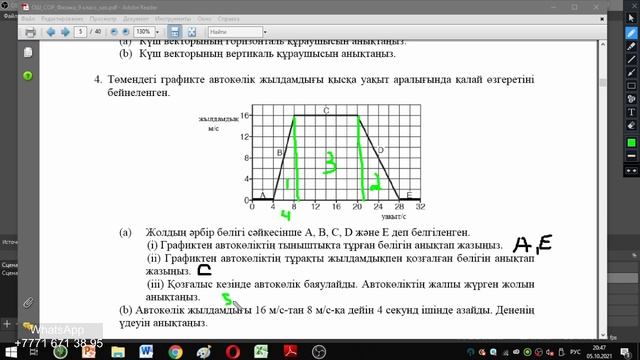
Task: Open the Файл menu
Action: click(x=28, y=19)
